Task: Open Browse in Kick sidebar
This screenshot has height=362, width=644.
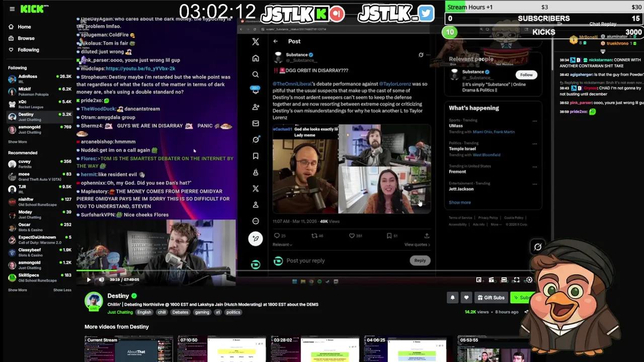Action: pos(22,38)
